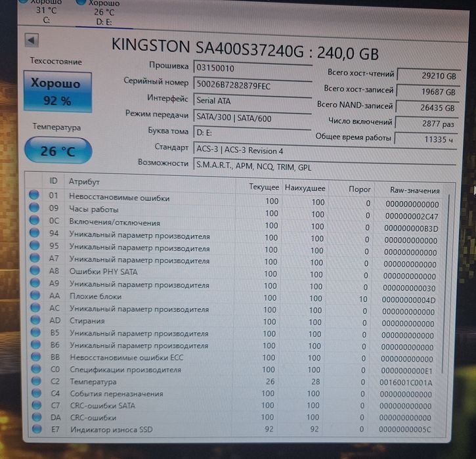Click the drive letter field D: E:

[253, 133]
